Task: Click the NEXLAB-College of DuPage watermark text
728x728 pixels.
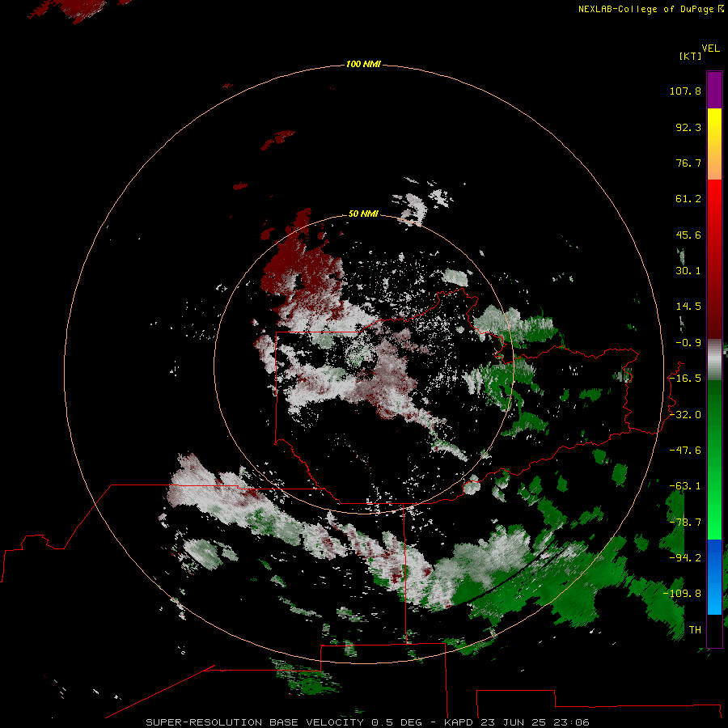Action: coord(651,9)
